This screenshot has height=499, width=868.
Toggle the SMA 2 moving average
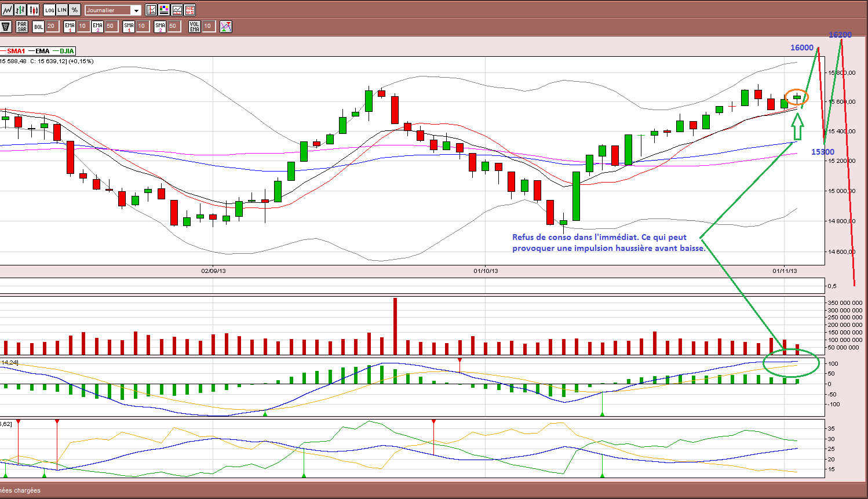point(160,26)
